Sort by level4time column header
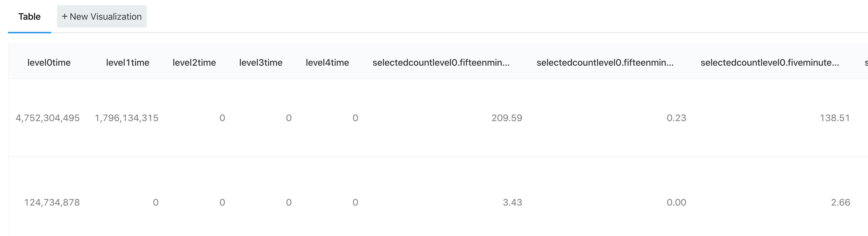The image size is (868, 236). pyautogui.click(x=327, y=62)
